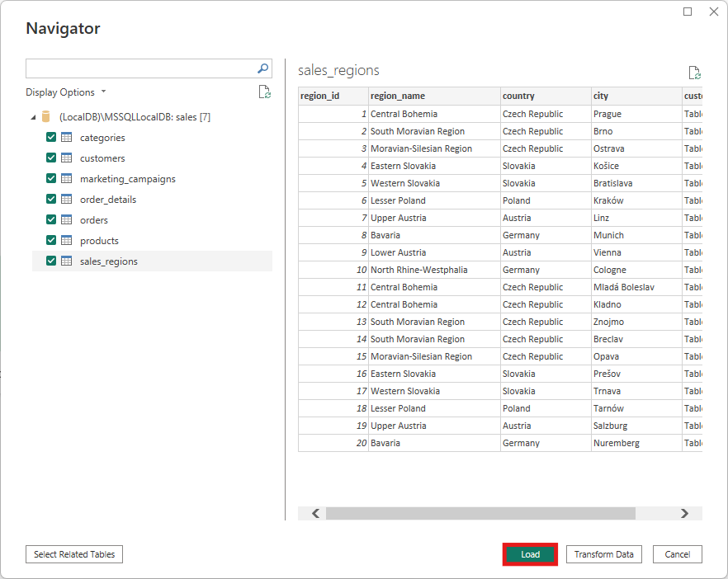Uncheck the categories table checkbox
The image size is (728, 579).
tap(51, 137)
